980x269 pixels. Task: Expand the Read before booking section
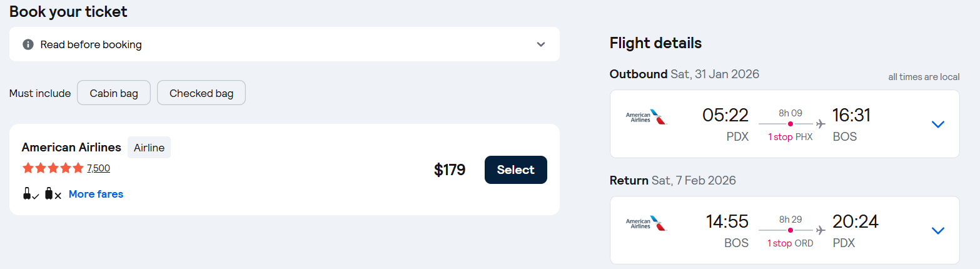(x=541, y=44)
